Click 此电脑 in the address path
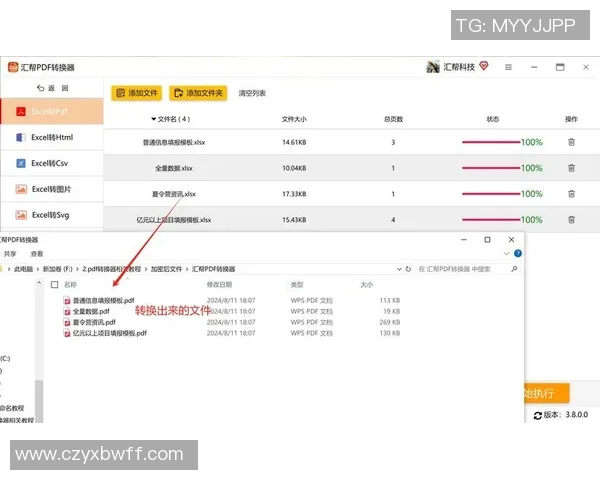This screenshot has height=480, width=600. pyautogui.click(x=23, y=269)
